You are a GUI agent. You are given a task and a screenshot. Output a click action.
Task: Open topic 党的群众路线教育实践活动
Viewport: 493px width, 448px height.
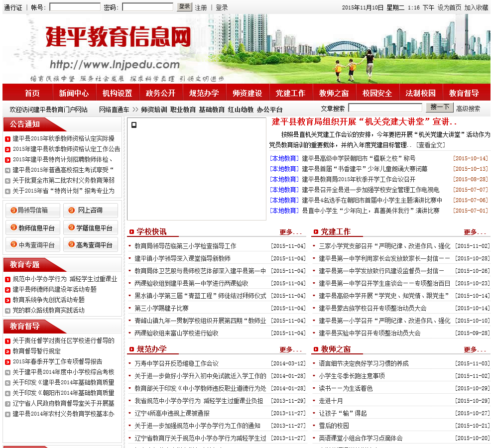click(x=48, y=310)
